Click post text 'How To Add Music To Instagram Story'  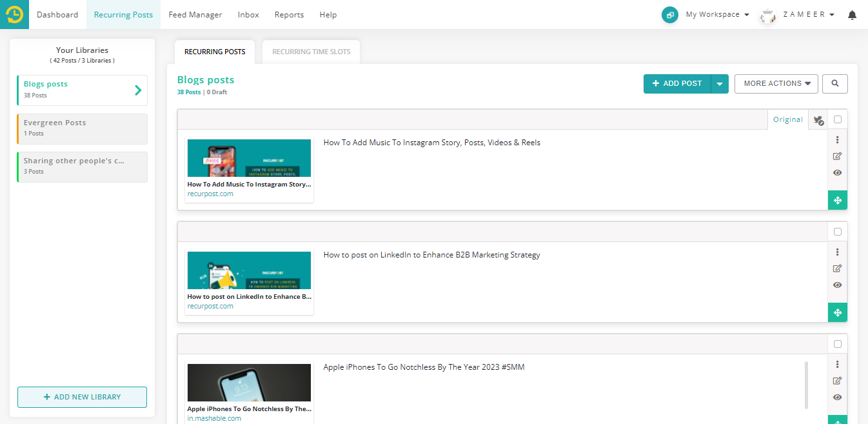click(x=431, y=143)
